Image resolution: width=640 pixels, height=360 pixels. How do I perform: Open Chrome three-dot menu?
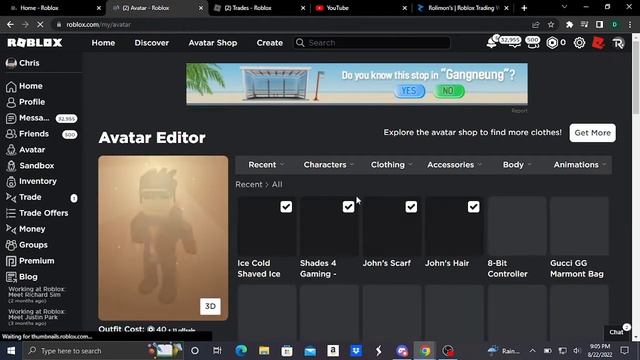[630, 24]
